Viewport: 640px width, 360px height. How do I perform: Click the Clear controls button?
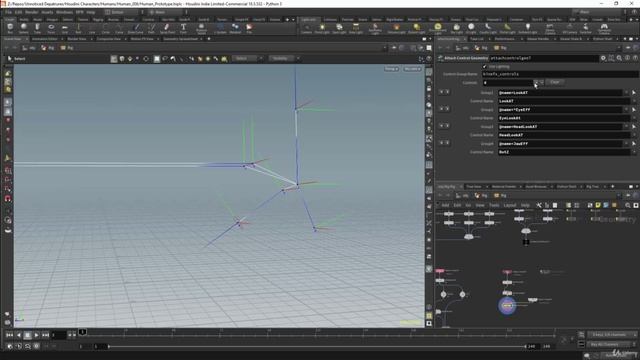pos(555,82)
